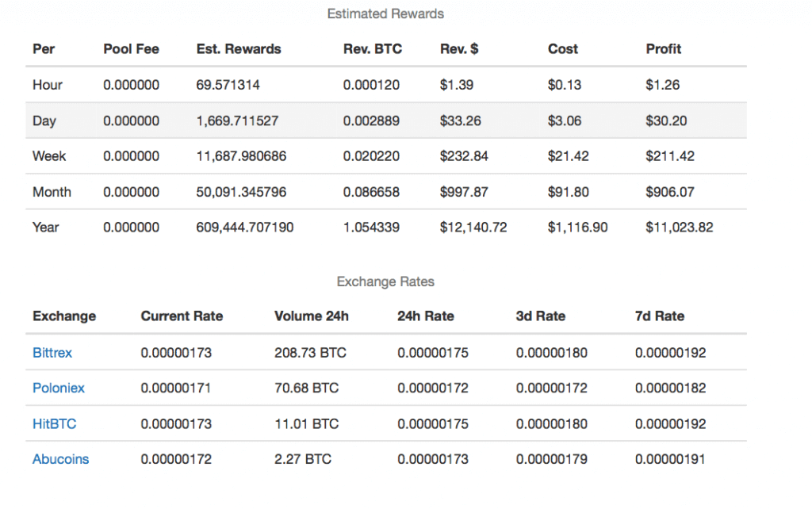Select the monthly revenue $997.87 cell
Screen dimensions: 812x509
464,192
